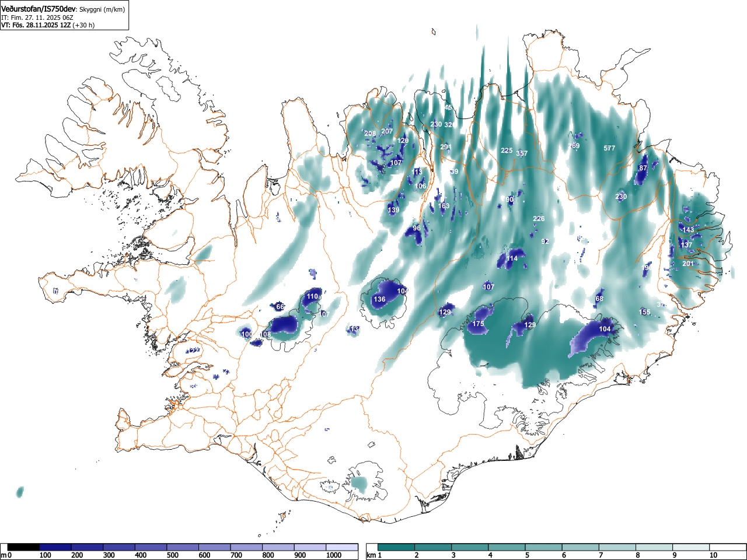747x560 pixels.
Task: Select the 1–2 km dark teal legend swatch
Action: pos(396,547)
